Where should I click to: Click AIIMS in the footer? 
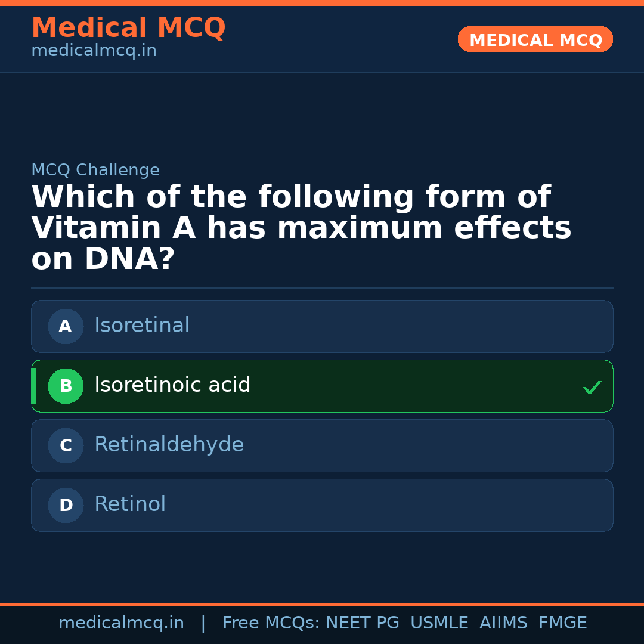(503, 623)
